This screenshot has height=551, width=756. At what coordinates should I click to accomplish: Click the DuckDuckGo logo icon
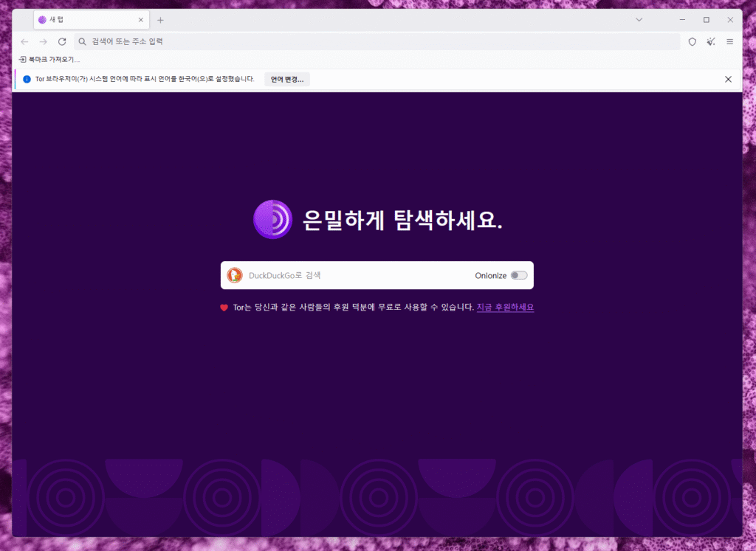(235, 276)
